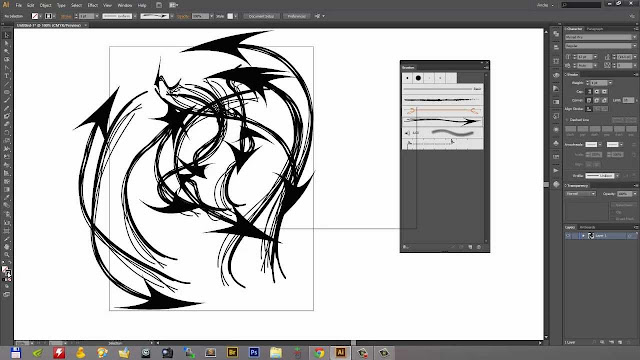
Task: Click the Document Setup button
Action: click(261, 16)
